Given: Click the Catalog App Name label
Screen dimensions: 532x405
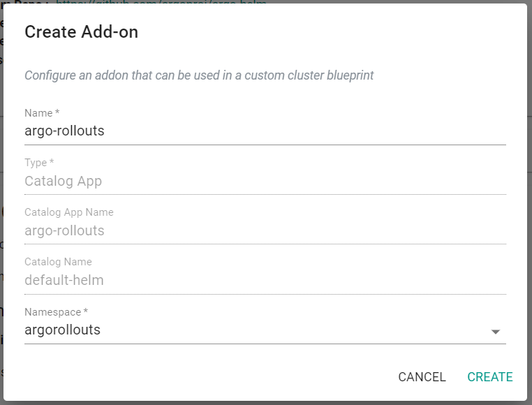Looking at the screenshot, I should point(68,212).
